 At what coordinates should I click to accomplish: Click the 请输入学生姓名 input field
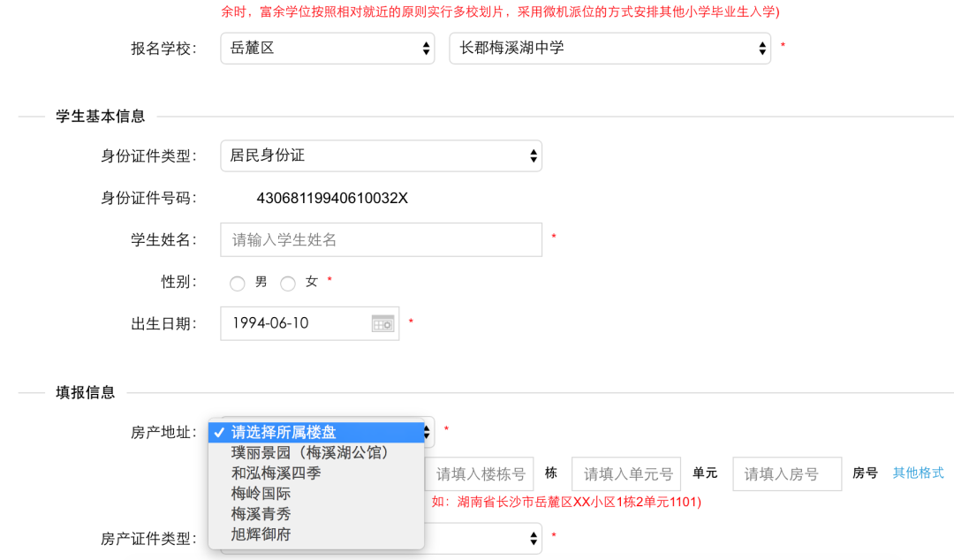tap(380, 239)
